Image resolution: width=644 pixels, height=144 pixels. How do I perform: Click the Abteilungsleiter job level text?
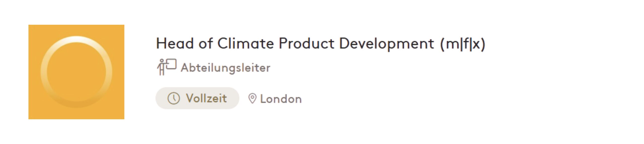[x=225, y=68]
